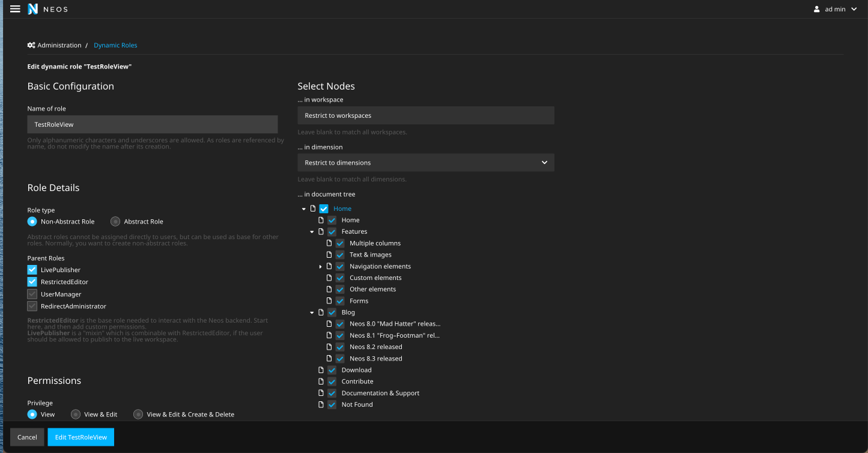Collapse the Blog tree node
Image resolution: width=868 pixels, height=453 pixels.
point(312,312)
